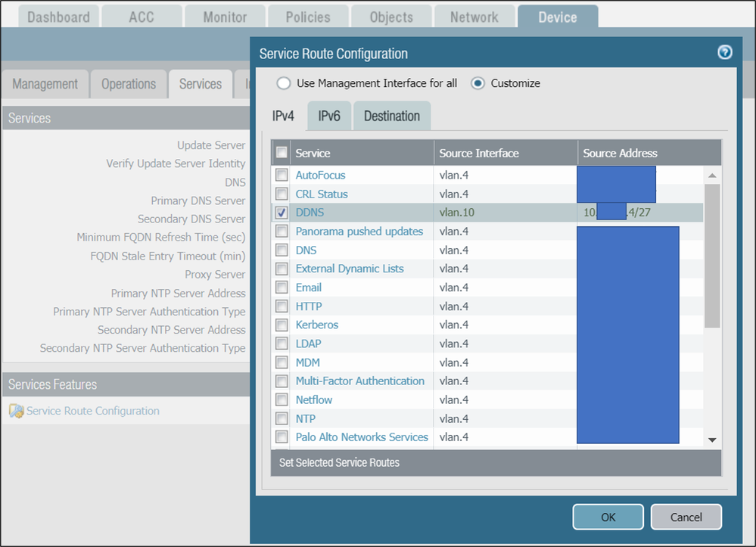Open the ACC main tab
This screenshot has height=547, width=756.
pyautogui.click(x=142, y=17)
